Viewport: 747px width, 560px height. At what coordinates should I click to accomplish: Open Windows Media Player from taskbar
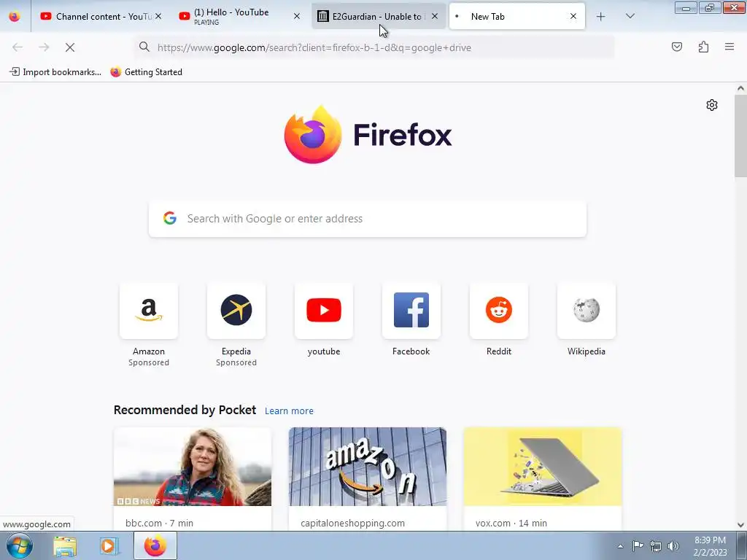(x=109, y=546)
